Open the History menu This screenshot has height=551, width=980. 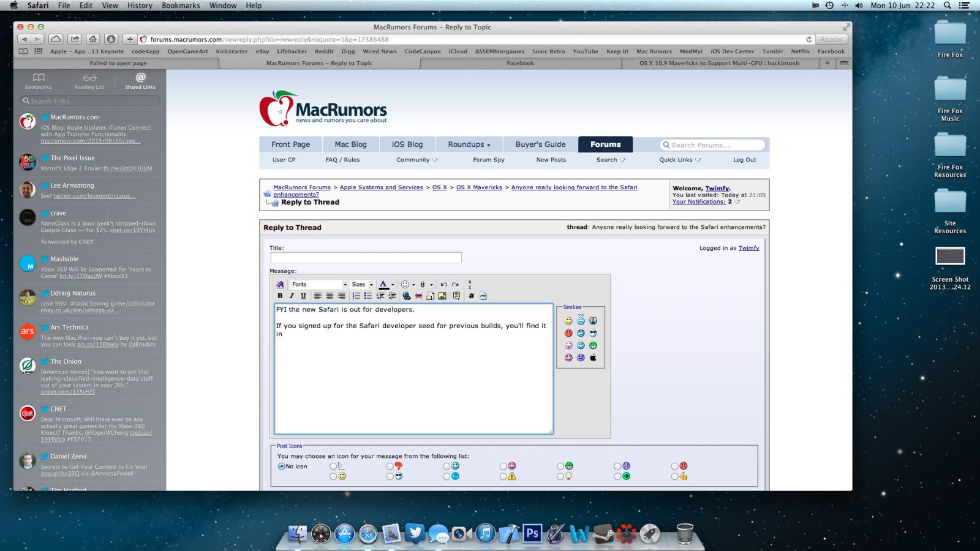pos(140,6)
